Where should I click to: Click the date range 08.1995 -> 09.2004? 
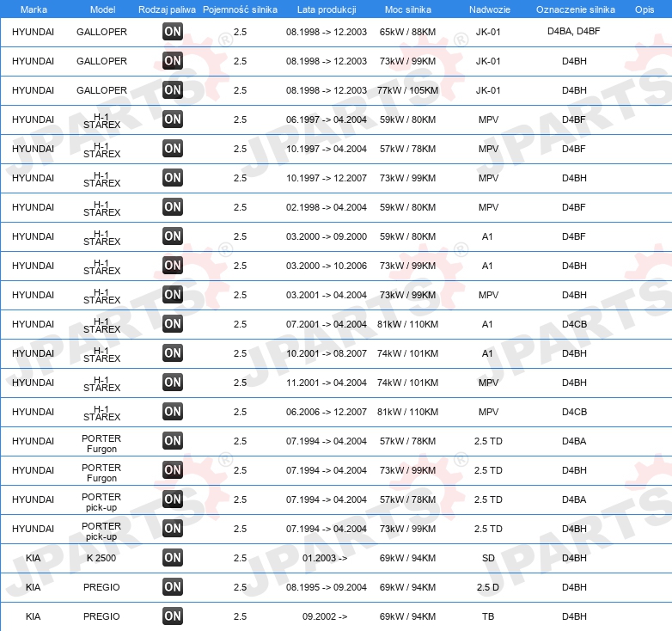click(327, 587)
